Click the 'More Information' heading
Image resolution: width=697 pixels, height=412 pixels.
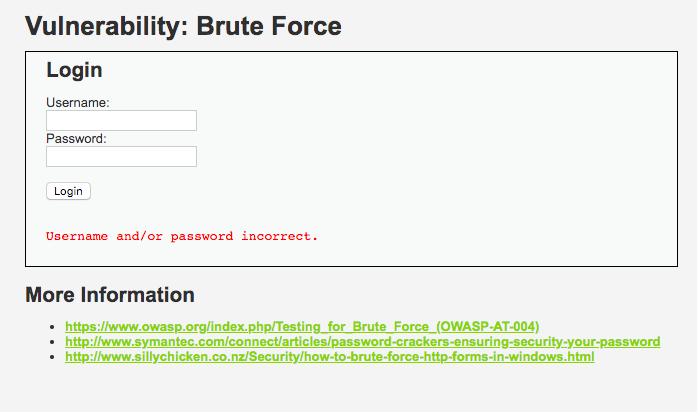110,295
